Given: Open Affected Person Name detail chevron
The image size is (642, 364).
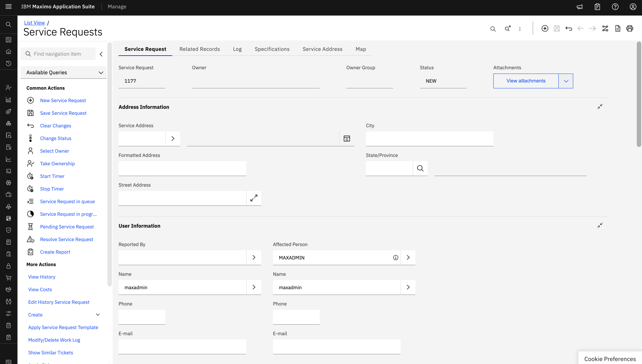Looking at the screenshot, I should (x=408, y=287).
